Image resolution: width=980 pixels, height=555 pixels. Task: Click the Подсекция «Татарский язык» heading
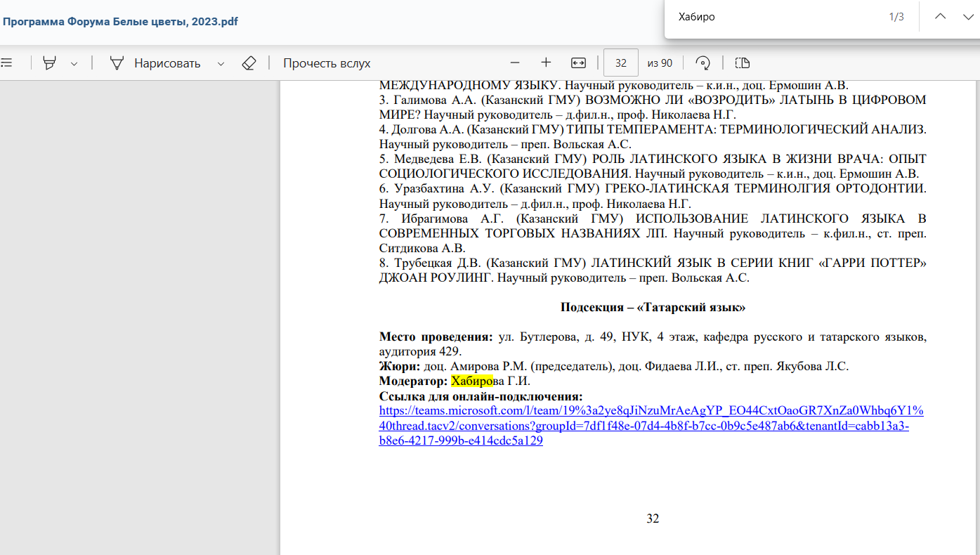coord(653,308)
